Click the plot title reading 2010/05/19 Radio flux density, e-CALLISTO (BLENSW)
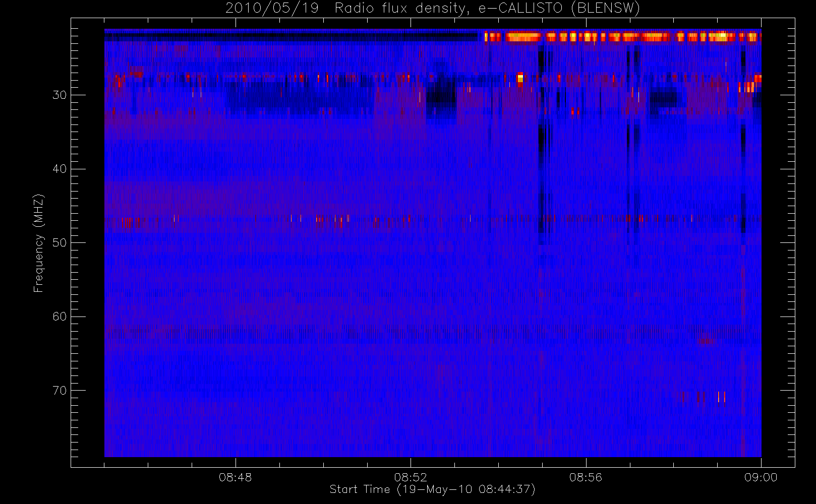This screenshot has width=816, height=504. [x=433, y=9]
